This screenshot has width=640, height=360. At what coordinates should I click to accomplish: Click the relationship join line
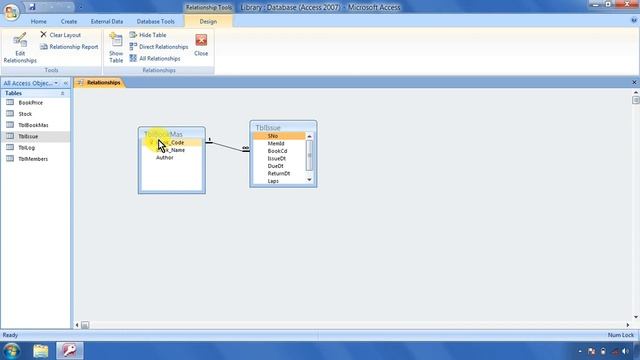(x=227, y=146)
